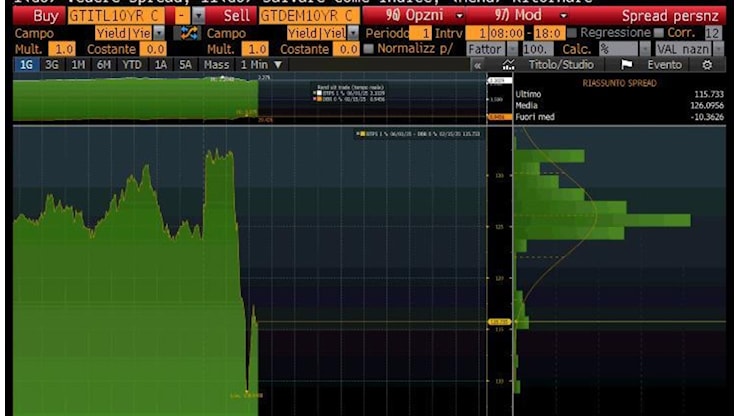Open the spread operator dropdown arrow
740x416 pixels.
coord(199,16)
